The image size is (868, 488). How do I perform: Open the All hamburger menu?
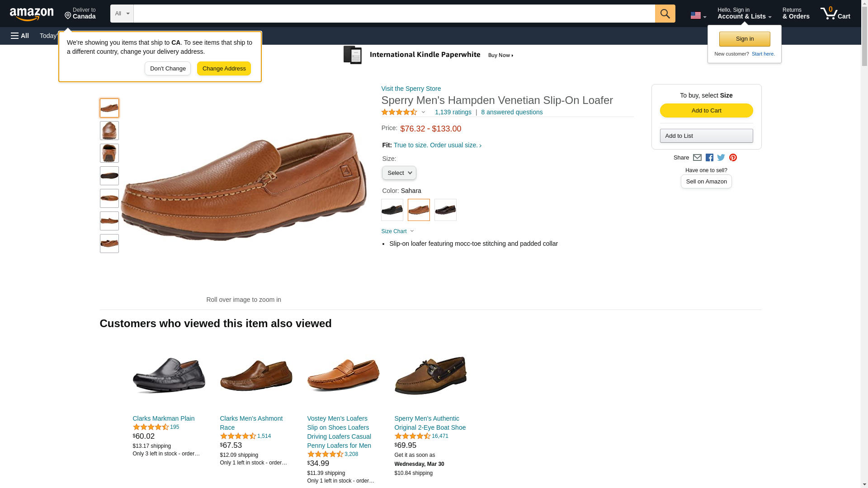[x=20, y=36]
